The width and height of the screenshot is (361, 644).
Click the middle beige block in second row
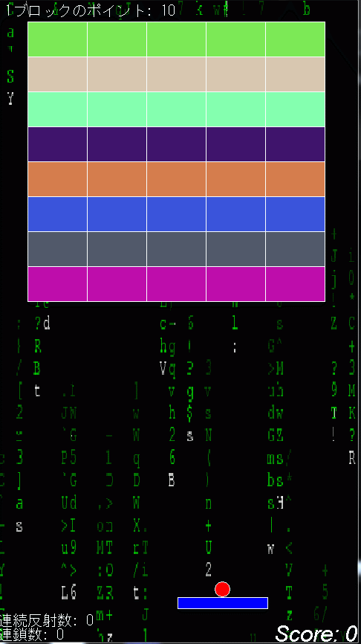coord(176,74)
